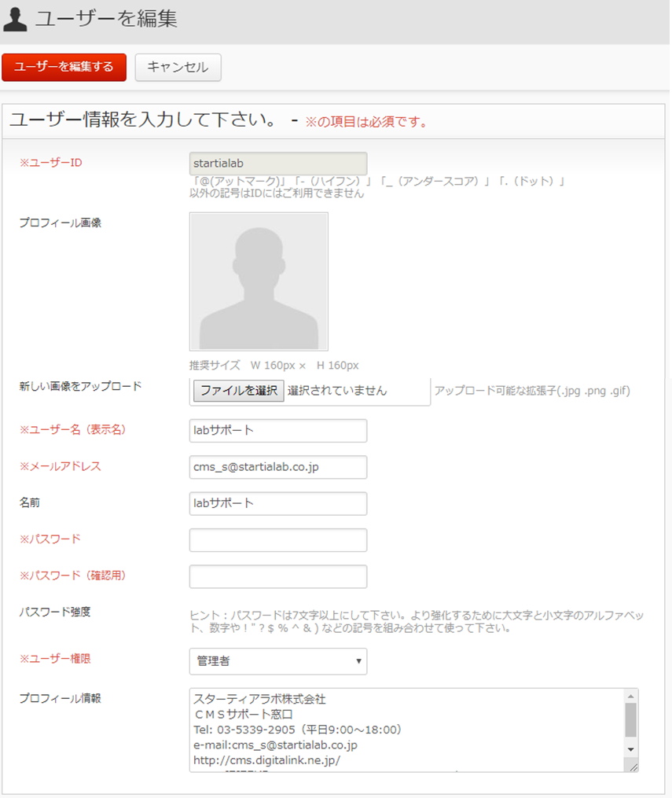
Task: Click the アップロード可能な拡張子 hint text
Action: click(532, 391)
